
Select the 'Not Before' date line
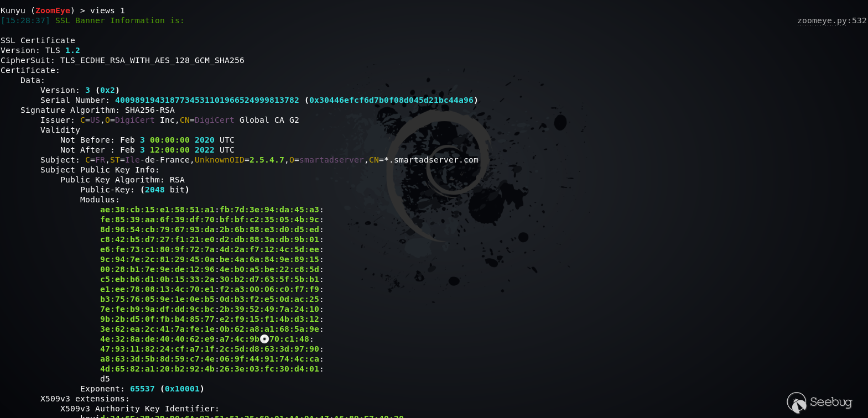(147, 140)
